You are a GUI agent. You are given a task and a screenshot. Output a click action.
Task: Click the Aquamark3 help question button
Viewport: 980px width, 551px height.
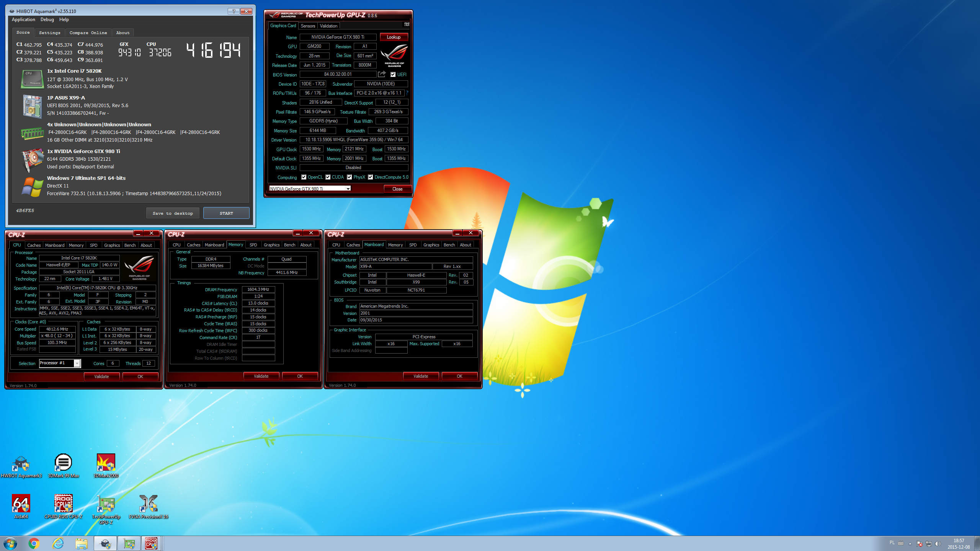234,11
